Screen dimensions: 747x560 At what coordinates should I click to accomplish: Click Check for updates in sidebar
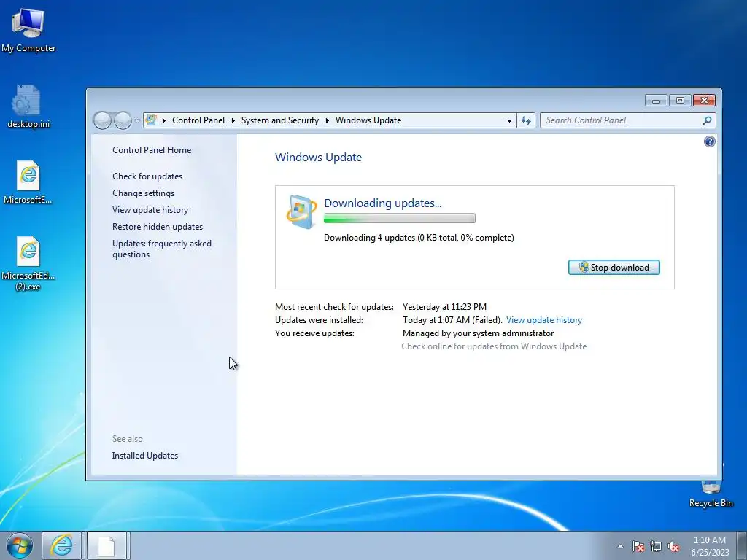(x=147, y=176)
